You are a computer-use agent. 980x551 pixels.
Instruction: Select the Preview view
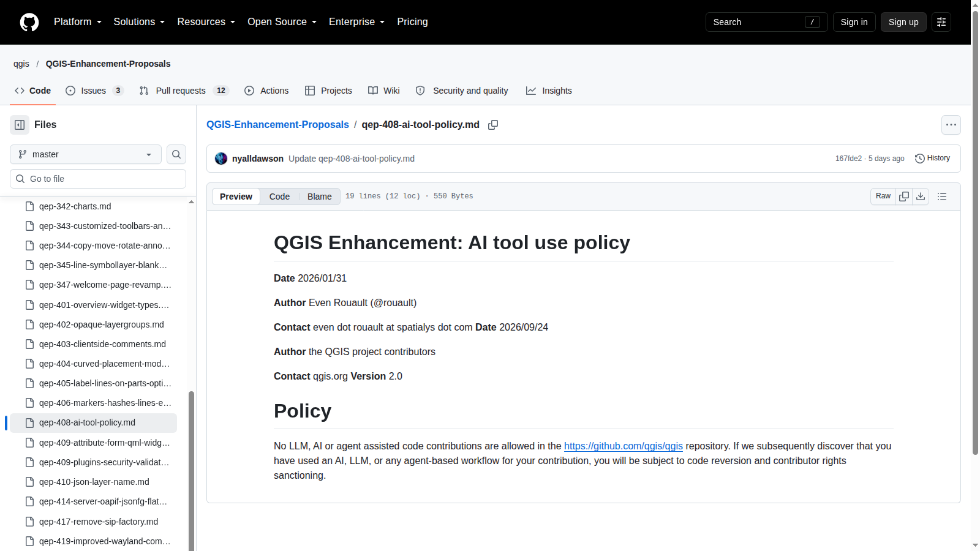[x=236, y=197]
